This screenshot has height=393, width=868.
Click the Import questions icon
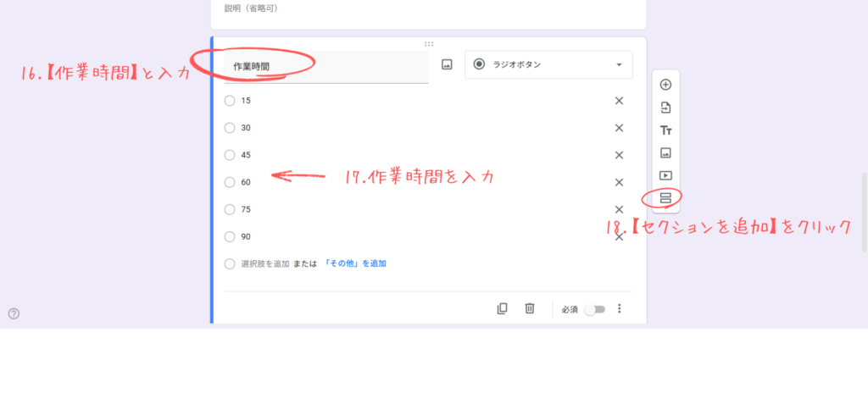[666, 108]
